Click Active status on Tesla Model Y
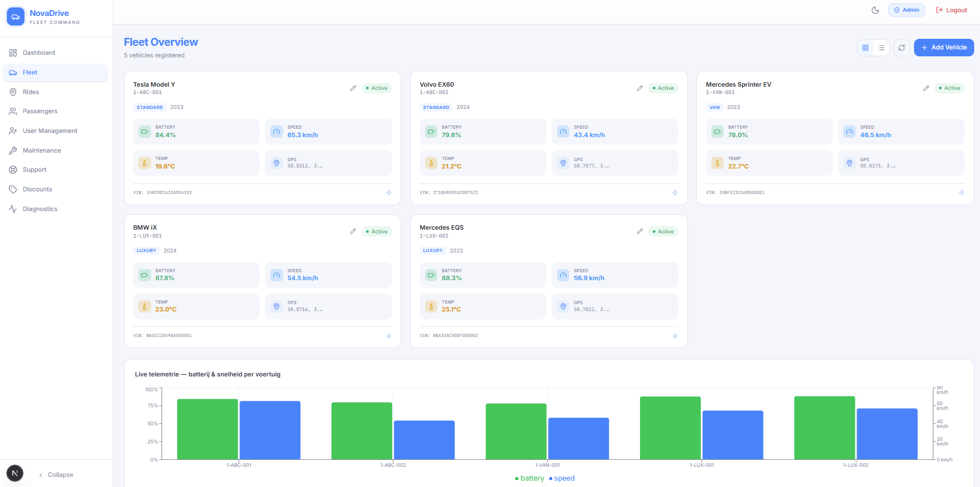 [377, 88]
